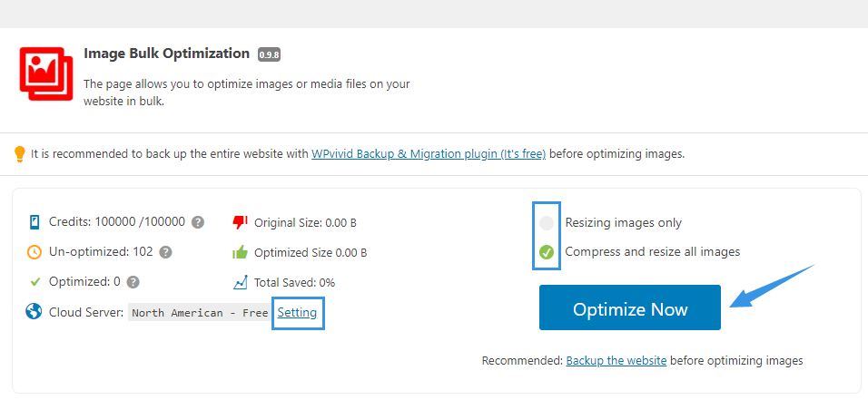The image size is (868, 400).
Task: Click the help icon next to Credits
Action: tap(198, 222)
